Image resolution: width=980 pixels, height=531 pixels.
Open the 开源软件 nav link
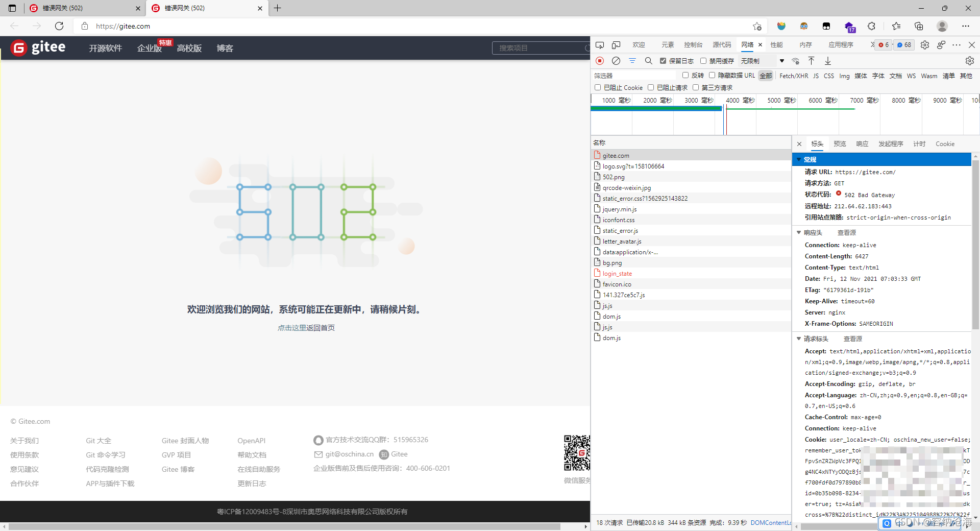pos(105,48)
